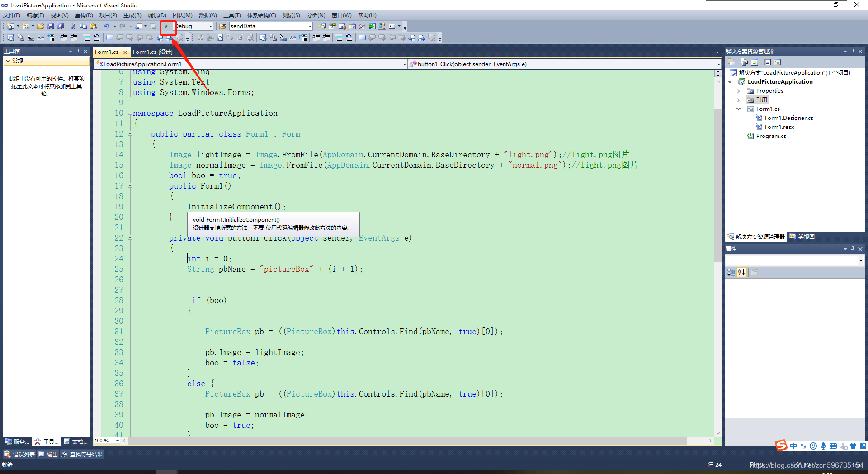Start debugging with the green play icon
868x474 pixels.
pyautogui.click(x=166, y=26)
